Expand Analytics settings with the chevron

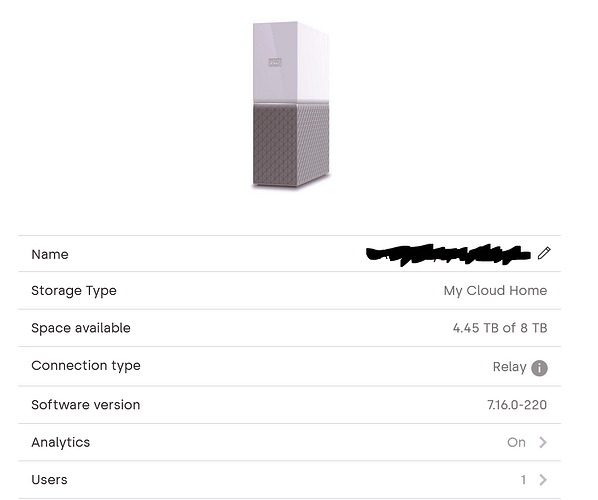coord(543,442)
